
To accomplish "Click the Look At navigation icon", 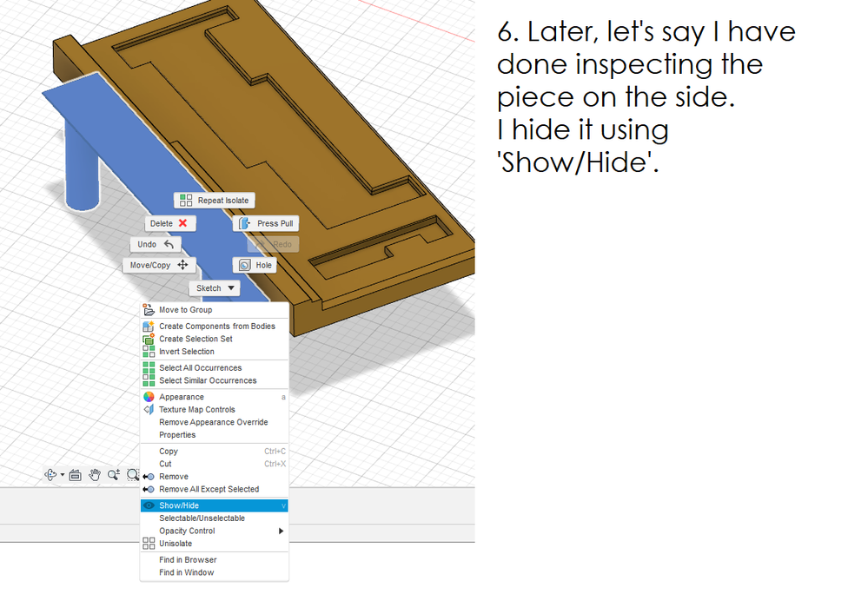I will [x=76, y=475].
